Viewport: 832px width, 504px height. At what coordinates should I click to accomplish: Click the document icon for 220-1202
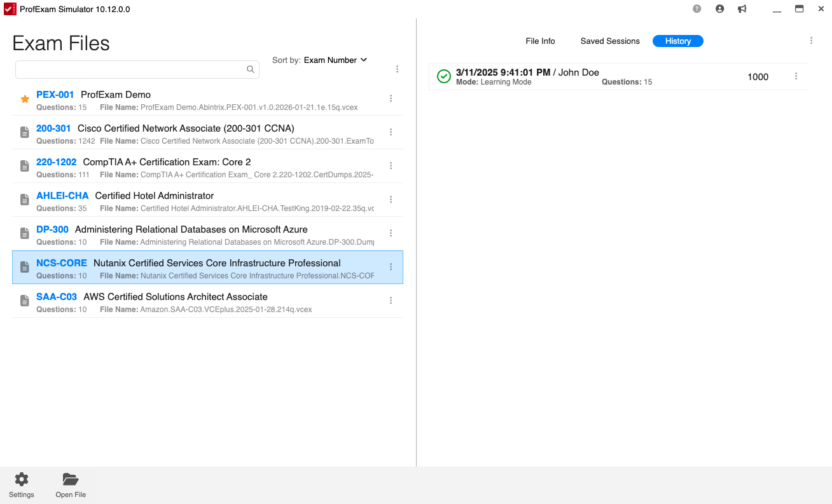tap(25, 166)
